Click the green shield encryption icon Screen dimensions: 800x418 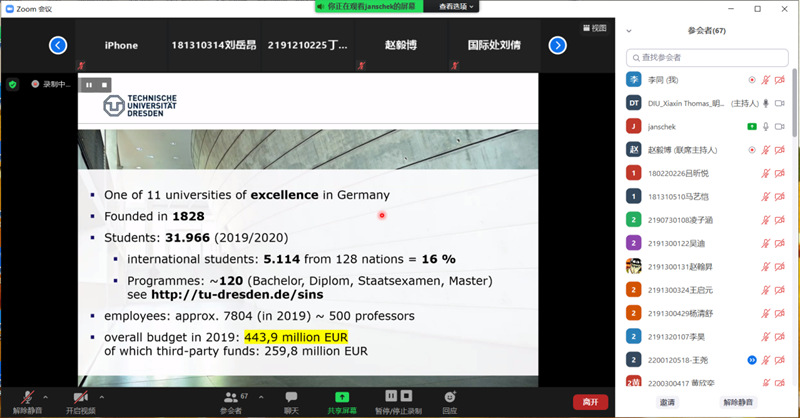pos(13,85)
